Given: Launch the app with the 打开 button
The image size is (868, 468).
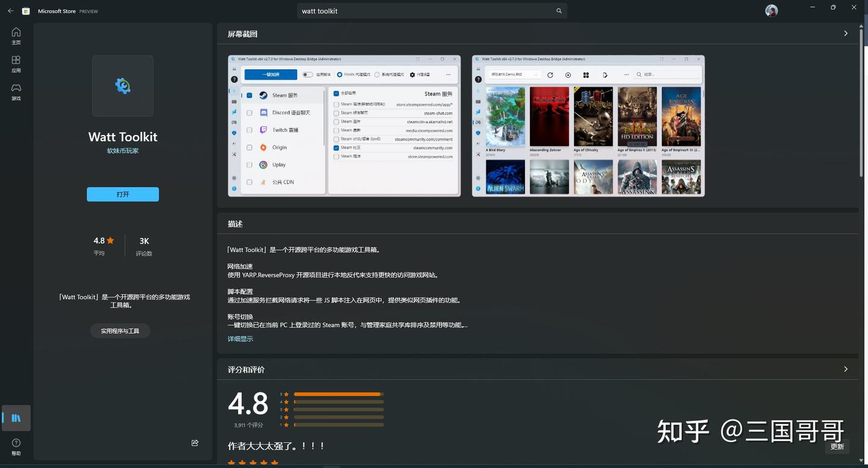Looking at the screenshot, I should 123,194.
